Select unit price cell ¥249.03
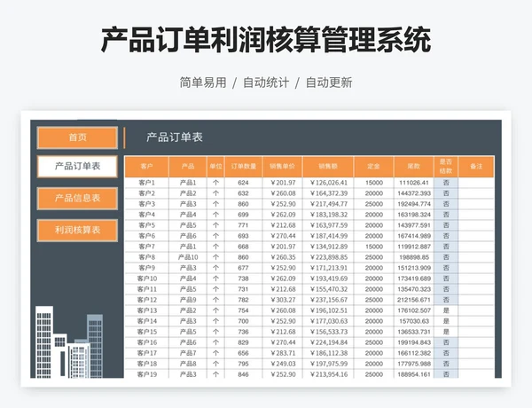 coord(282,364)
